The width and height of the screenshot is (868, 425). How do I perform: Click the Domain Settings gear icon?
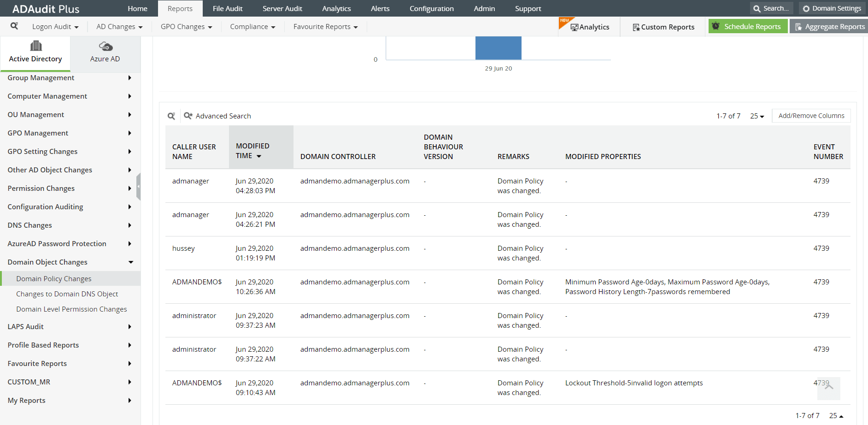click(x=806, y=9)
